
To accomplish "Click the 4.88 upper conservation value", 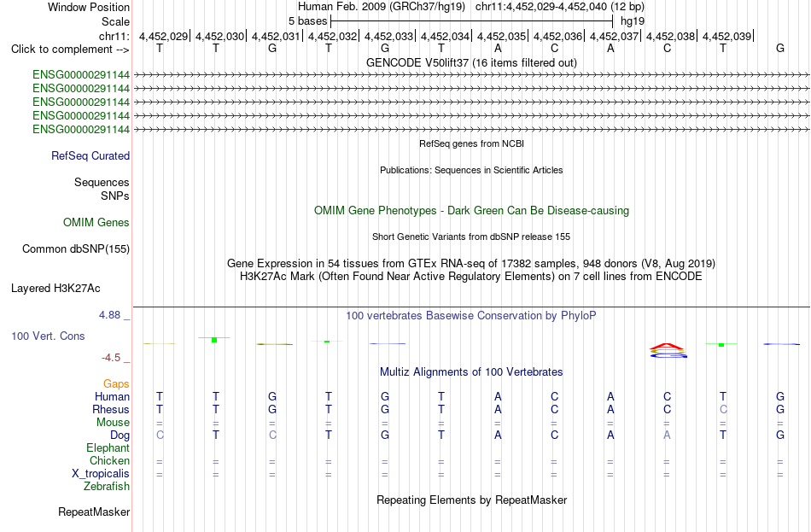I will (109, 314).
